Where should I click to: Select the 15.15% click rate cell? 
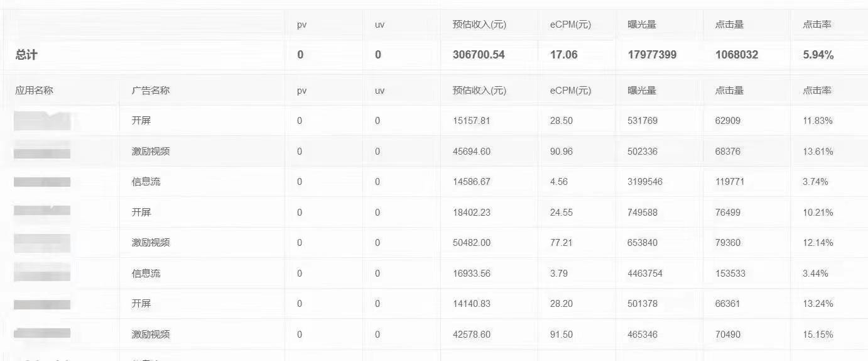tap(818, 335)
